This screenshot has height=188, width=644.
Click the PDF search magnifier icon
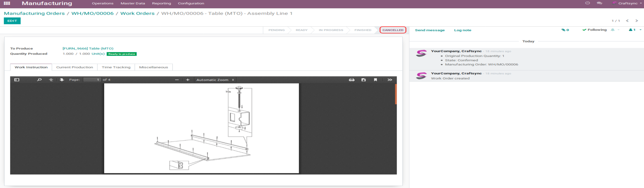coord(39,80)
